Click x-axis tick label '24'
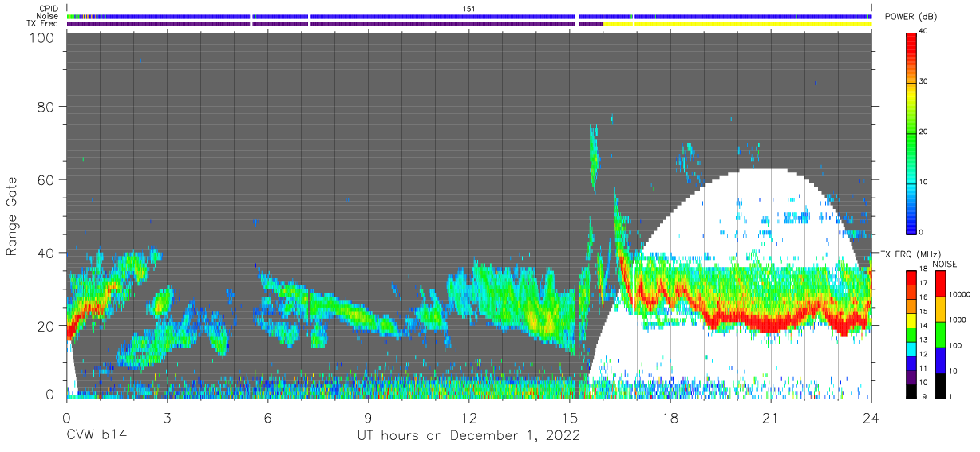 point(871,418)
